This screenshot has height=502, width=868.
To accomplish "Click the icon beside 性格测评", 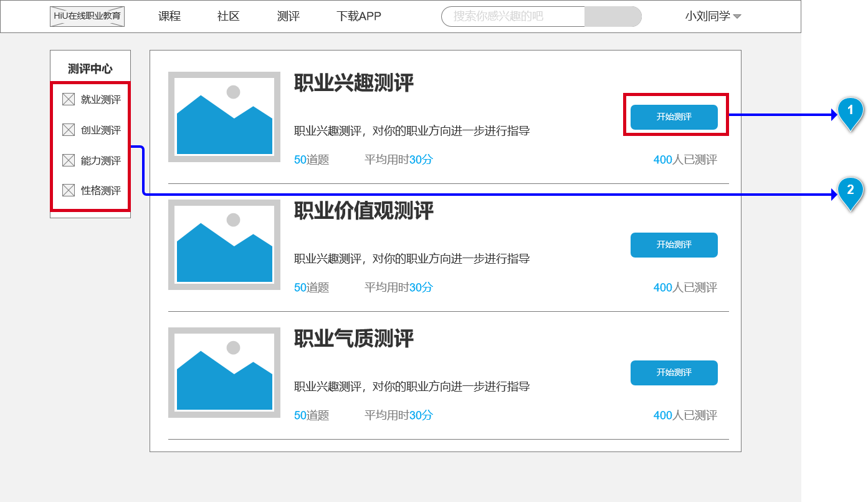I will (69, 190).
